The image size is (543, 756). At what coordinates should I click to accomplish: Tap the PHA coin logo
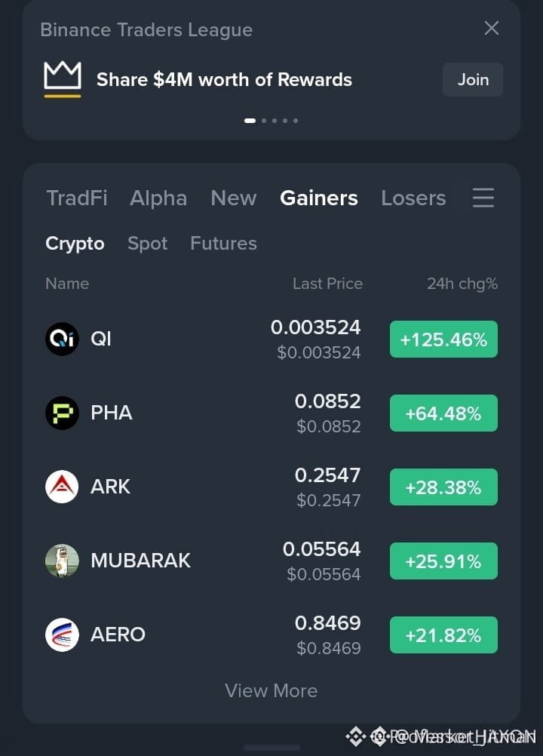coord(62,413)
